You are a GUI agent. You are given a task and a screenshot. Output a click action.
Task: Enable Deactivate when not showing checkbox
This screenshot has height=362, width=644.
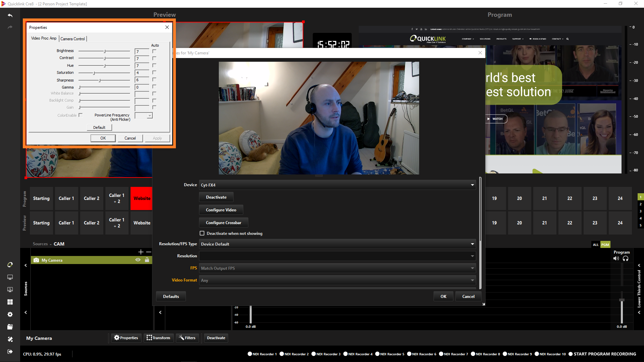202,234
